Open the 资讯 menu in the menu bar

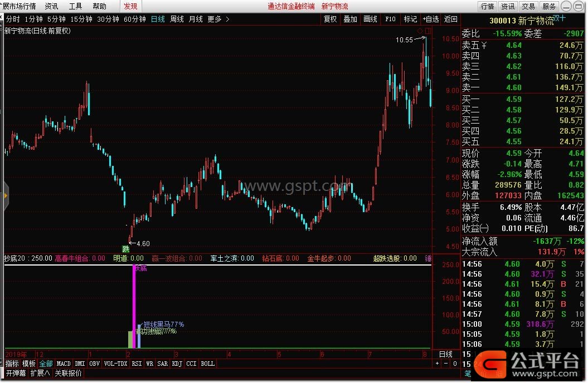click(51, 6)
